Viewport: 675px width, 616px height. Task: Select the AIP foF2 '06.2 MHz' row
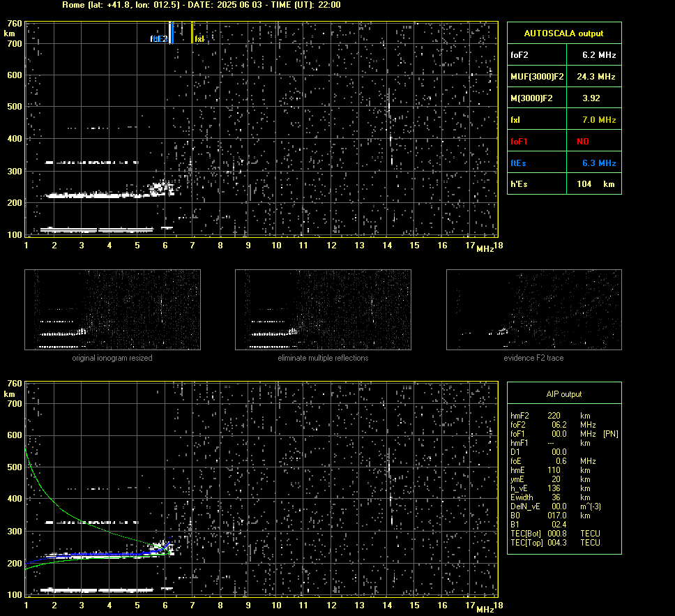tap(553, 425)
